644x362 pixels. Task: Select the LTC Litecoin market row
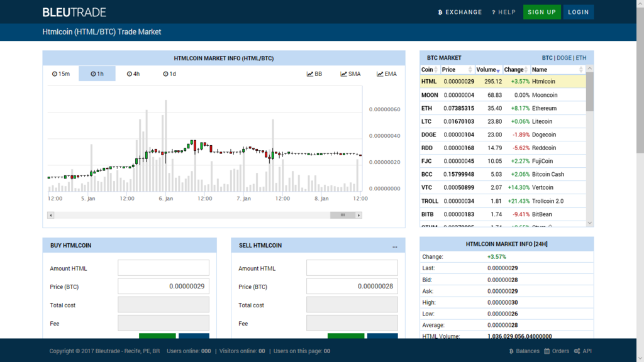503,121
